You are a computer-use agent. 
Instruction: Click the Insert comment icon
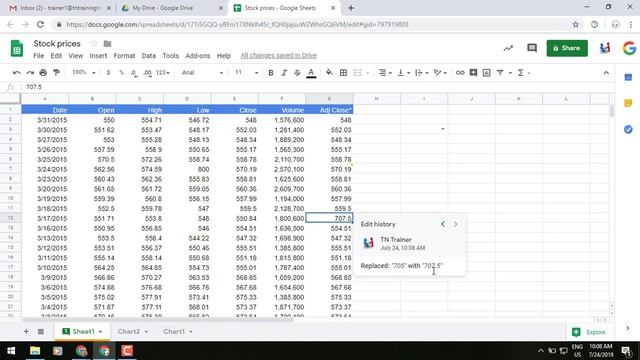coord(473,73)
